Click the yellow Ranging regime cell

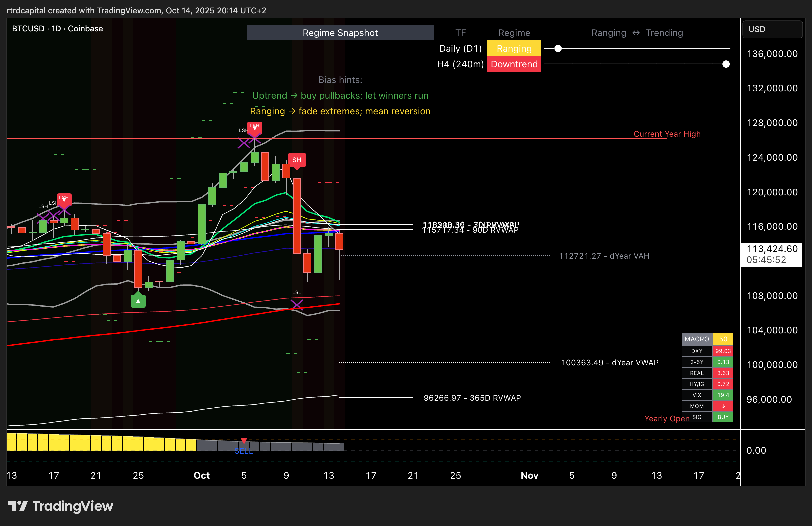[x=514, y=48]
